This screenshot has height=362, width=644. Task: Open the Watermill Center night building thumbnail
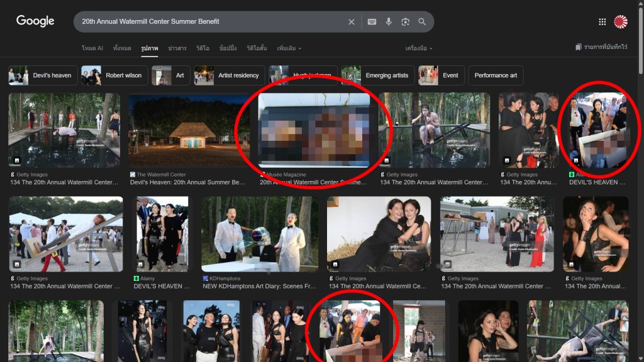(189, 130)
